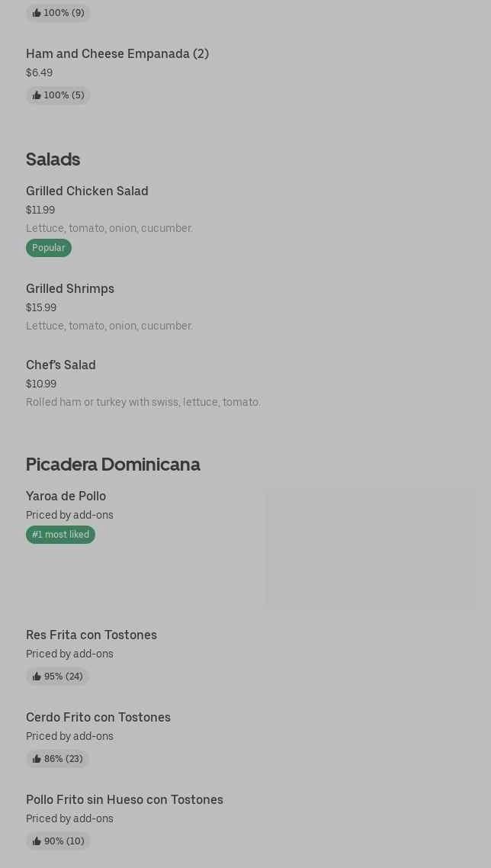Click the Popular badge on Grilled Chicken Salad
This screenshot has height=868, width=491.
[x=49, y=248]
